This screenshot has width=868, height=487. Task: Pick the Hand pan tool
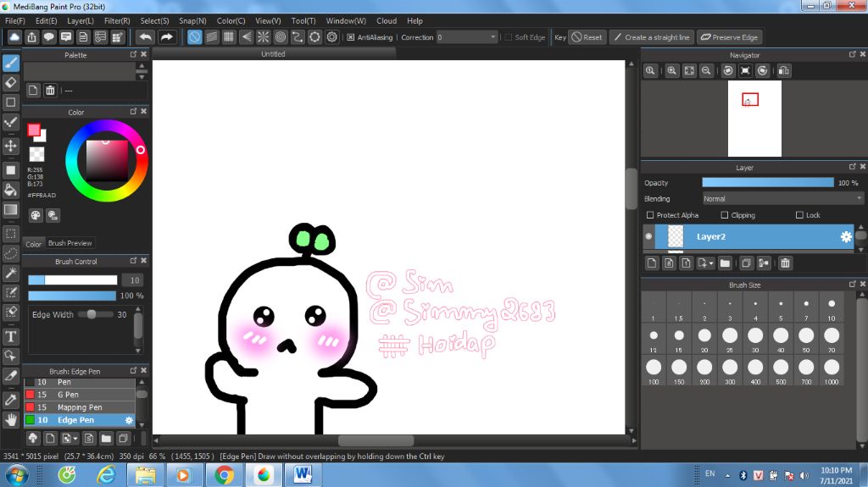click(11, 419)
